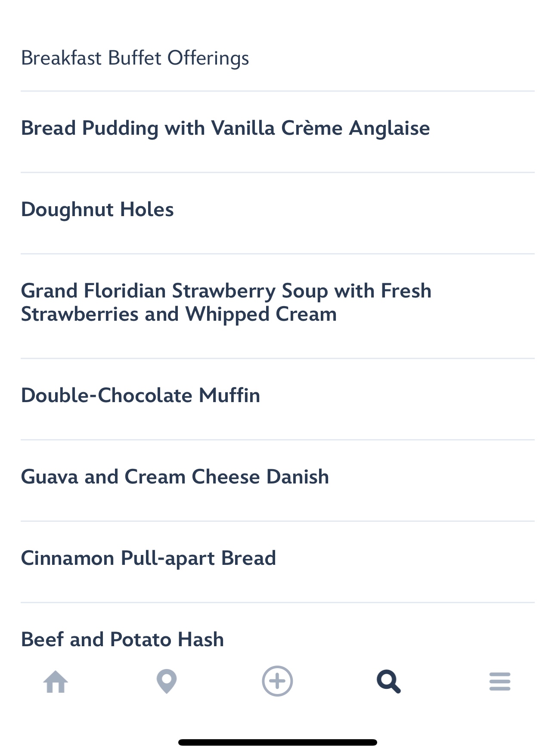Screen dimensions: 555x756
Task: Click the dark magnifier in bottom navigation
Action: coord(388,682)
